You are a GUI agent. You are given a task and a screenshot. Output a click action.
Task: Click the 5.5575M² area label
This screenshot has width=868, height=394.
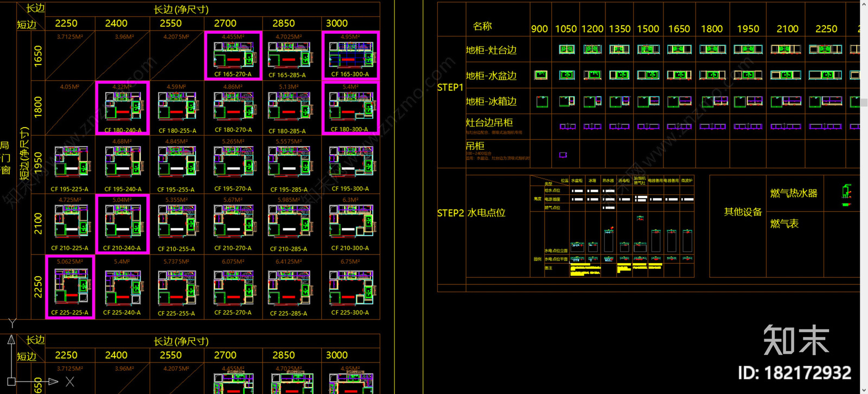pyautogui.click(x=289, y=142)
